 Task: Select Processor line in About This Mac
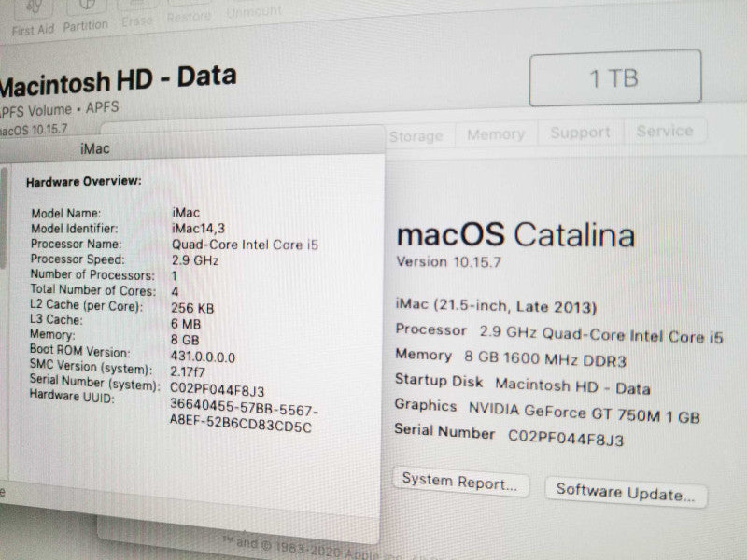[558, 333]
